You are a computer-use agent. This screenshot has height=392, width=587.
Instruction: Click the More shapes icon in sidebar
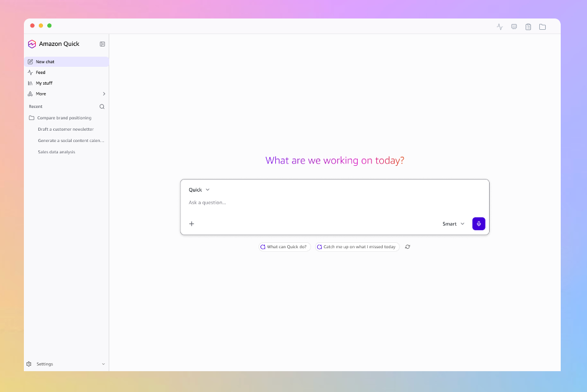30,94
